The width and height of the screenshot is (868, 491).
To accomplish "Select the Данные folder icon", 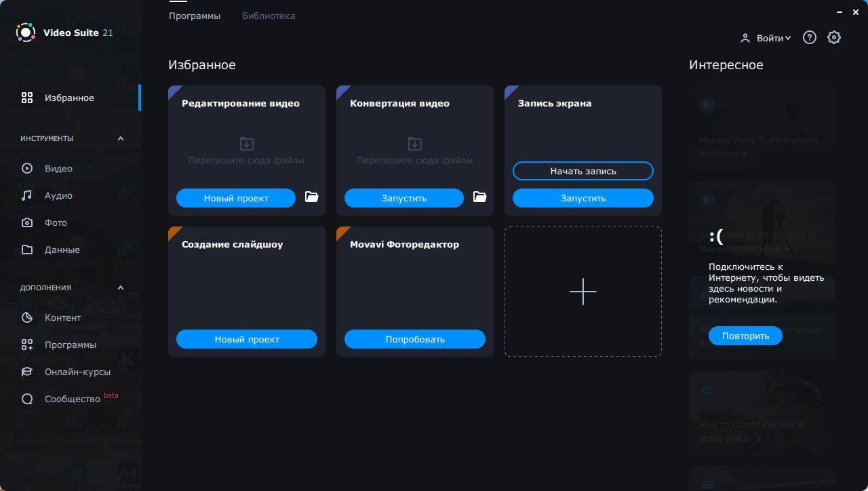I will click(x=27, y=250).
